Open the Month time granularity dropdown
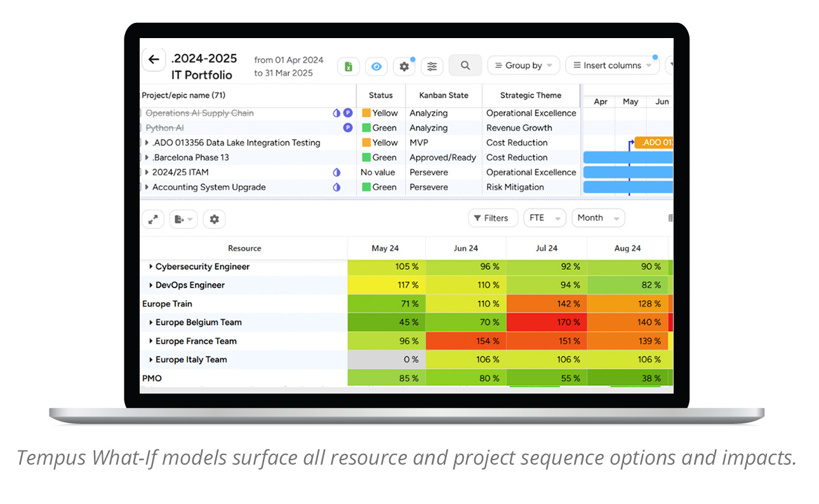This screenshot has width=819, height=504. pos(597,218)
